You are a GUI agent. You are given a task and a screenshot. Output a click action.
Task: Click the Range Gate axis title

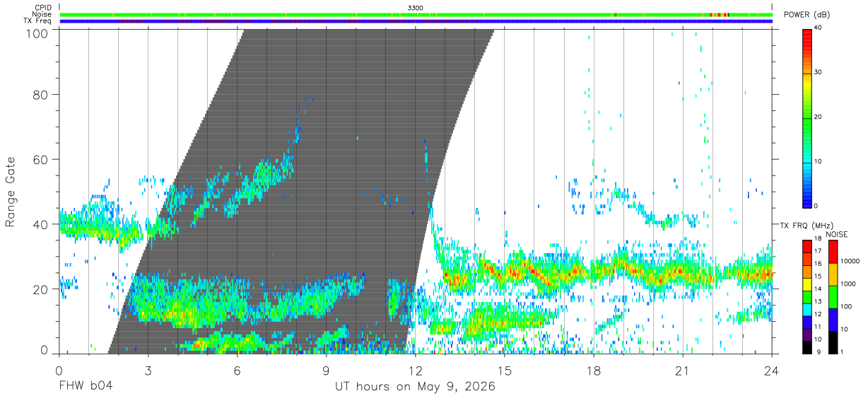11,192
